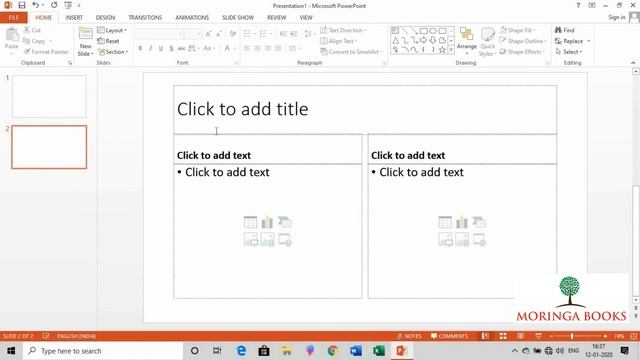This screenshot has width=640, height=360.
Task: Click Insert Chart icon in left placeholder
Action: click(x=267, y=222)
